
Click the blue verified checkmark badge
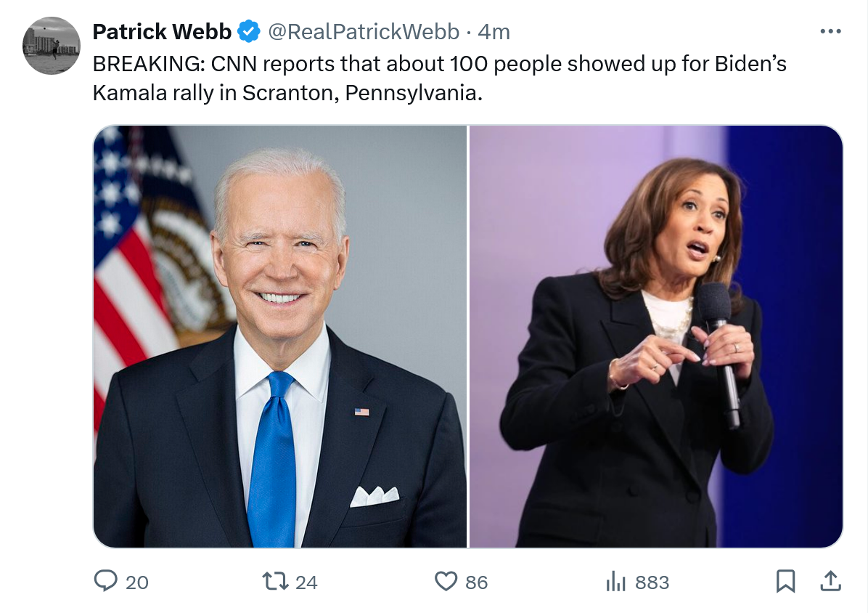[250, 32]
